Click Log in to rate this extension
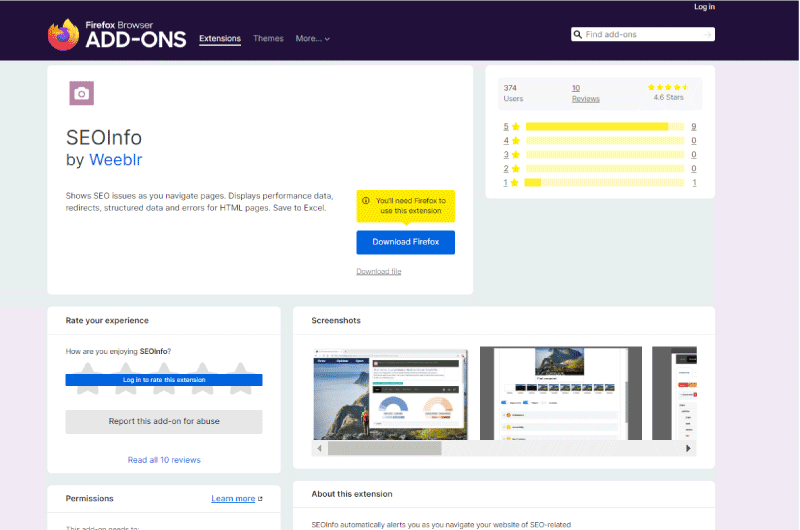The image size is (800, 530). [x=164, y=380]
